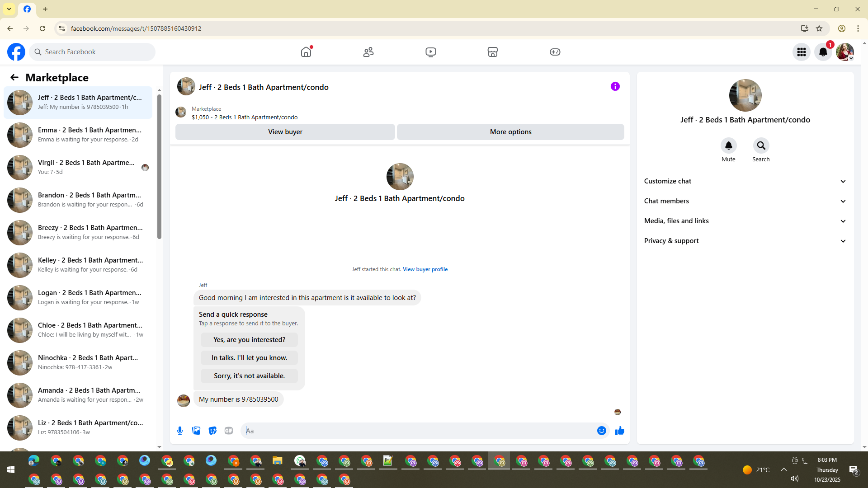868x488 pixels.
Task: Open the emoji picker in message box
Action: coord(601,431)
